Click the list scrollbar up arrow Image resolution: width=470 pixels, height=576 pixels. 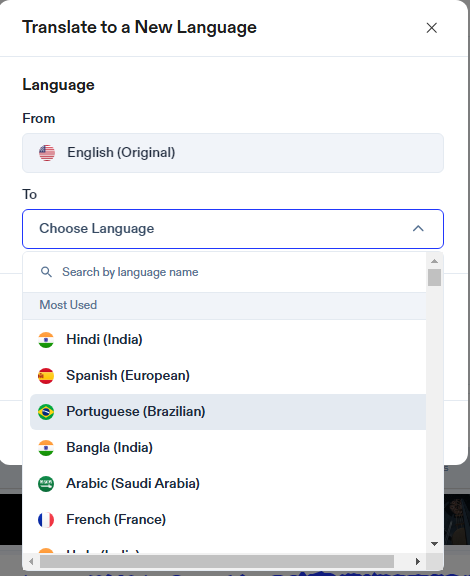(434, 261)
